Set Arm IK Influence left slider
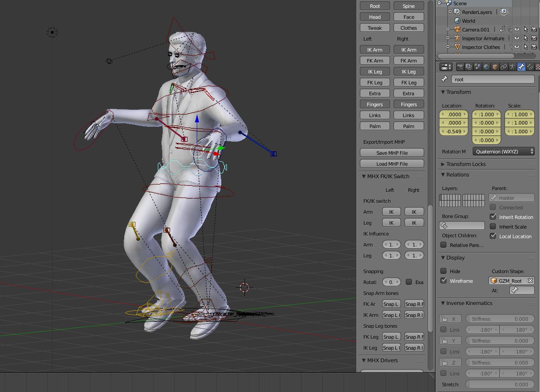This screenshot has height=392, width=540. click(x=391, y=244)
